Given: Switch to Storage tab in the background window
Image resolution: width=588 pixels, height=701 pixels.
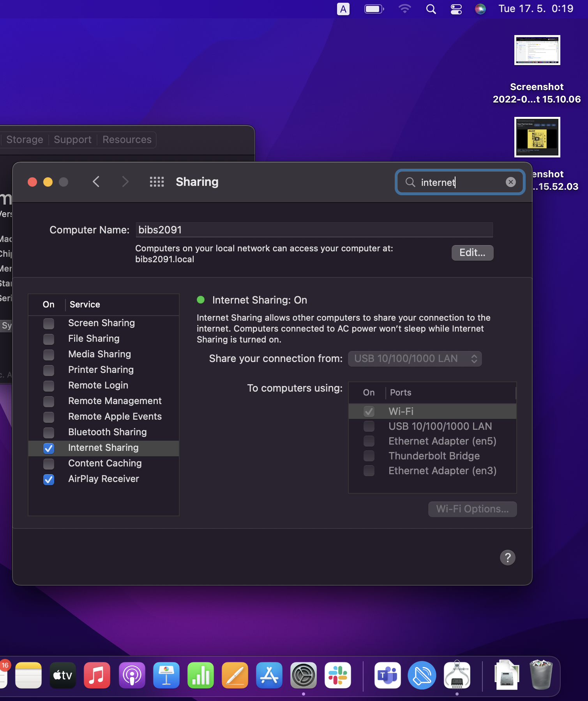Looking at the screenshot, I should pyautogui.click(x=25, y=139).
